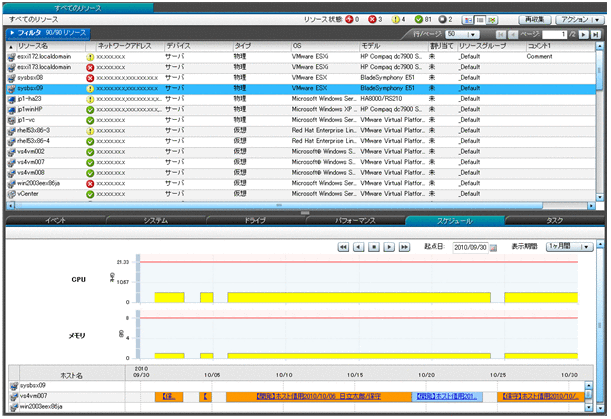This screenshot has height=419, width=611.
Task: Click the 再収集 button
Action: [535, 19]
